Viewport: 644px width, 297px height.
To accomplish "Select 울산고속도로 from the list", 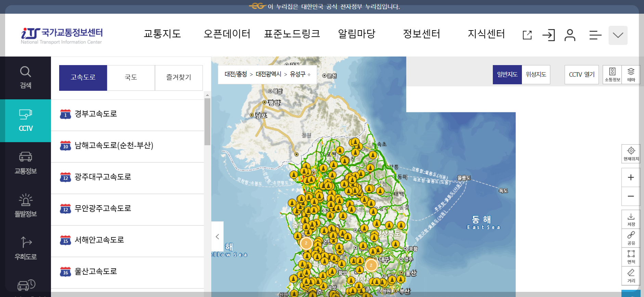I will [127, 273].
